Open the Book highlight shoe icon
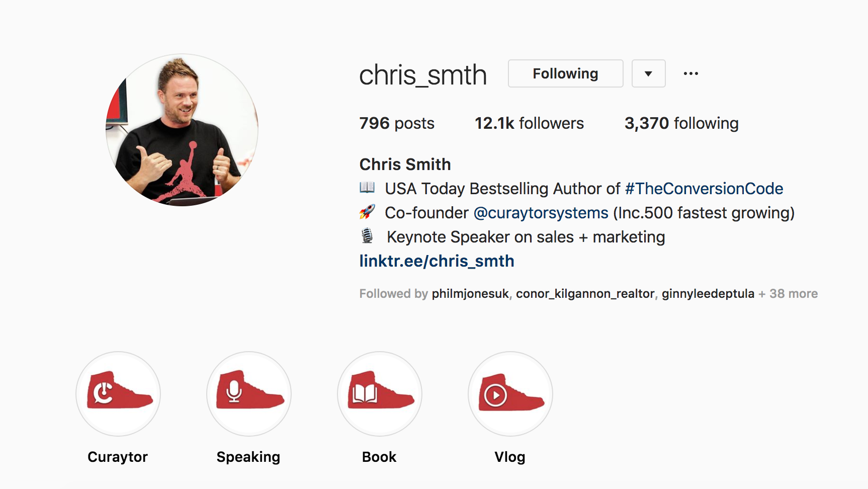This screenshot has width=868, height=489. click(x=380, y=393)
